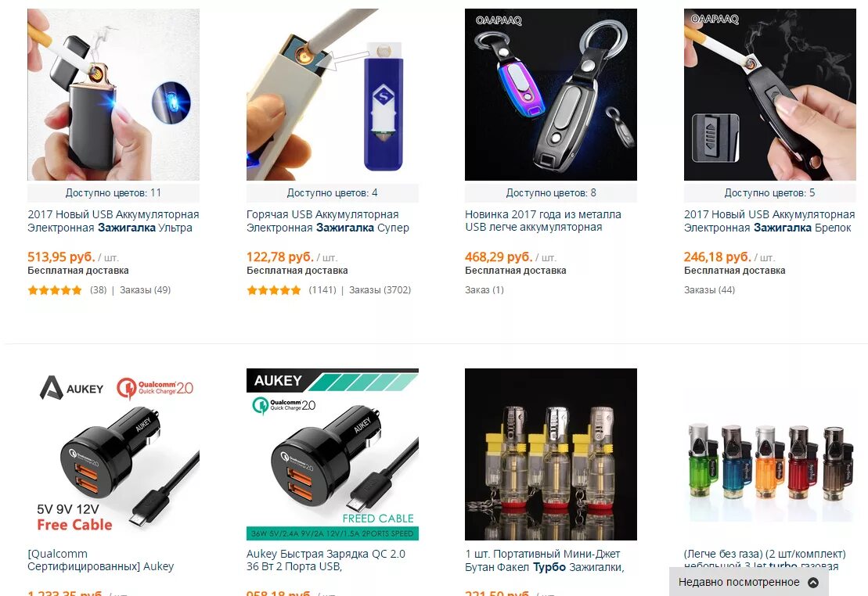Click the Зажигалка Ультра product title
Screen dimensions: 868x596
point(113,221)
